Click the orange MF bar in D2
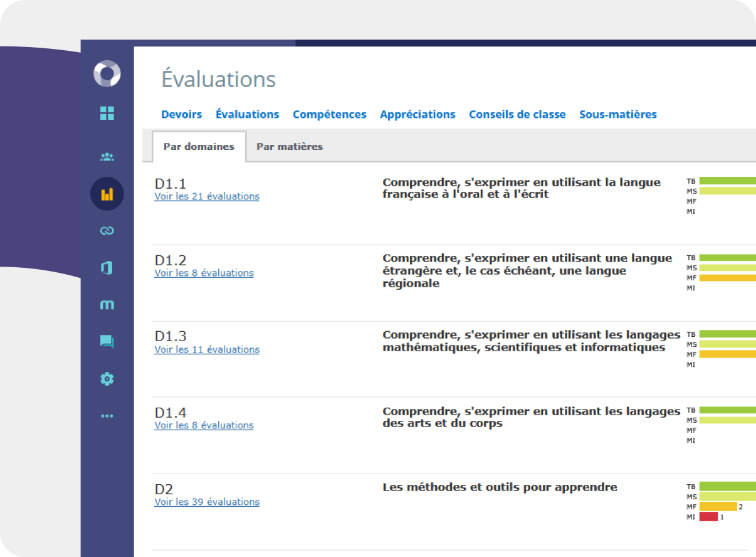756x557 pixels. [x=718, y=507]
